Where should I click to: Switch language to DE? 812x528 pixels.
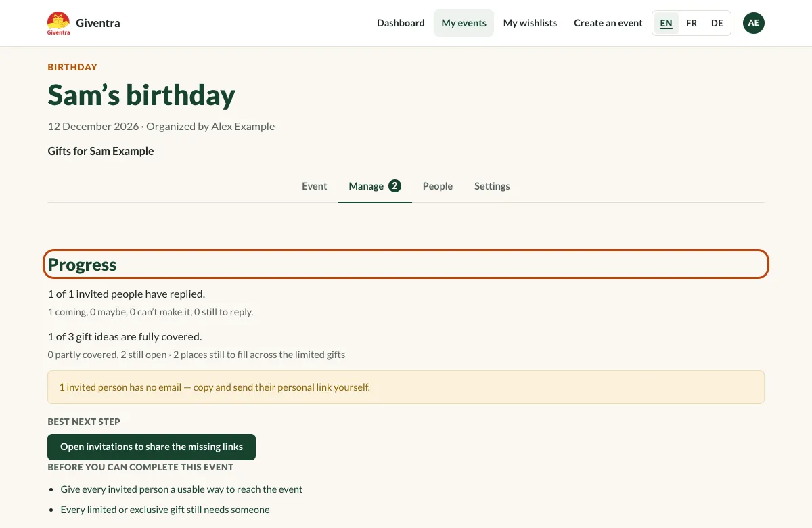pos(717,23)
